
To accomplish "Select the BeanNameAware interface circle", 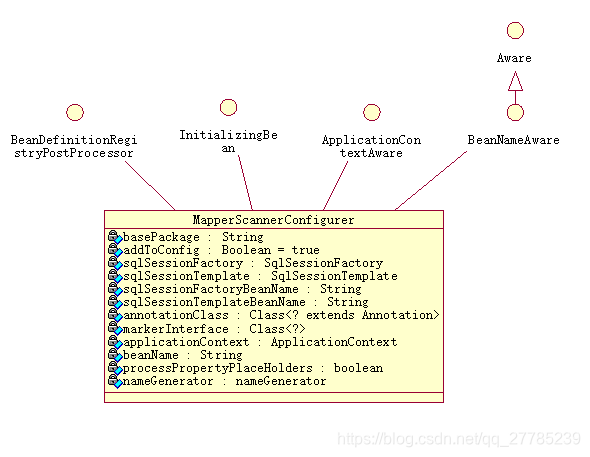I will point(515,112).
